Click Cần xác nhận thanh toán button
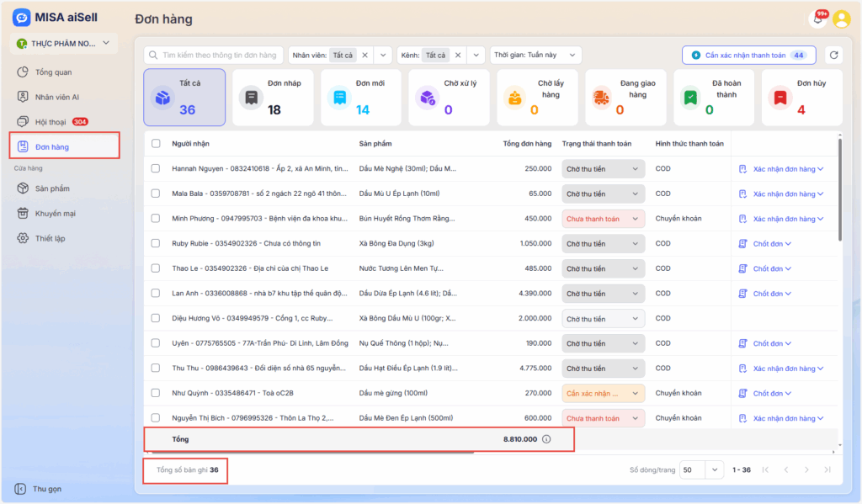The image size is (862, 504). 748,55
